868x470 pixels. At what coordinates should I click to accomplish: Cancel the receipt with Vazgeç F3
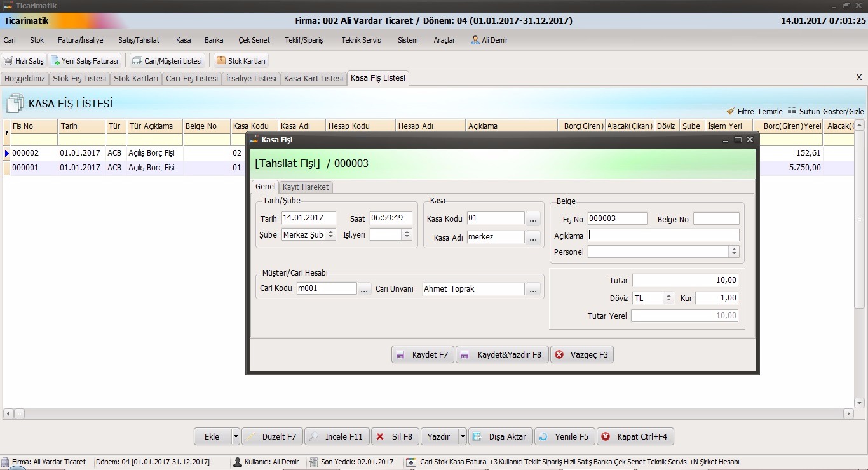tap(582, 354)
